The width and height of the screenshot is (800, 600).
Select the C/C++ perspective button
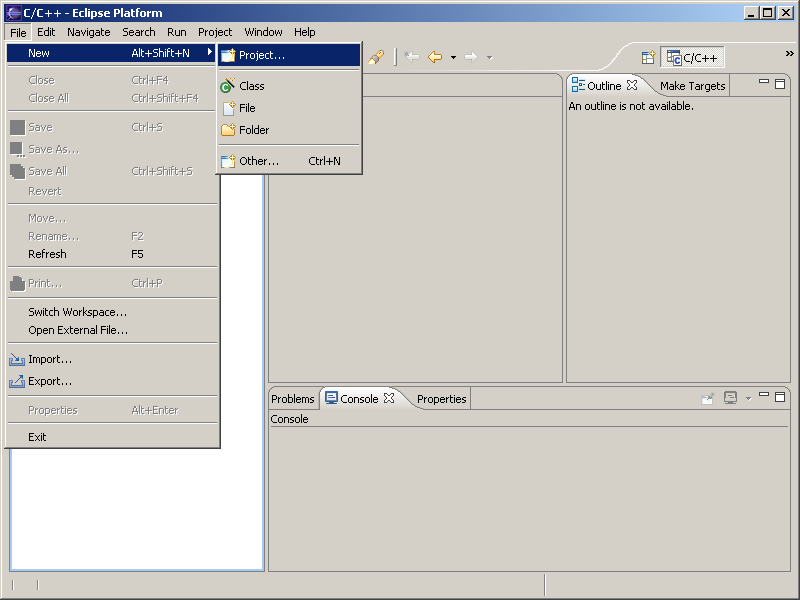tap(693, 58)
